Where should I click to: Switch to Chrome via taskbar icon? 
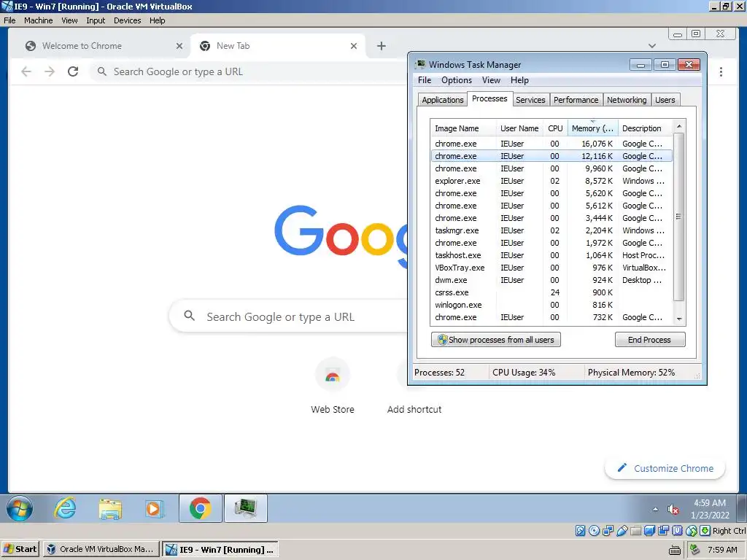pyautogui.click(x=200, y=508)
